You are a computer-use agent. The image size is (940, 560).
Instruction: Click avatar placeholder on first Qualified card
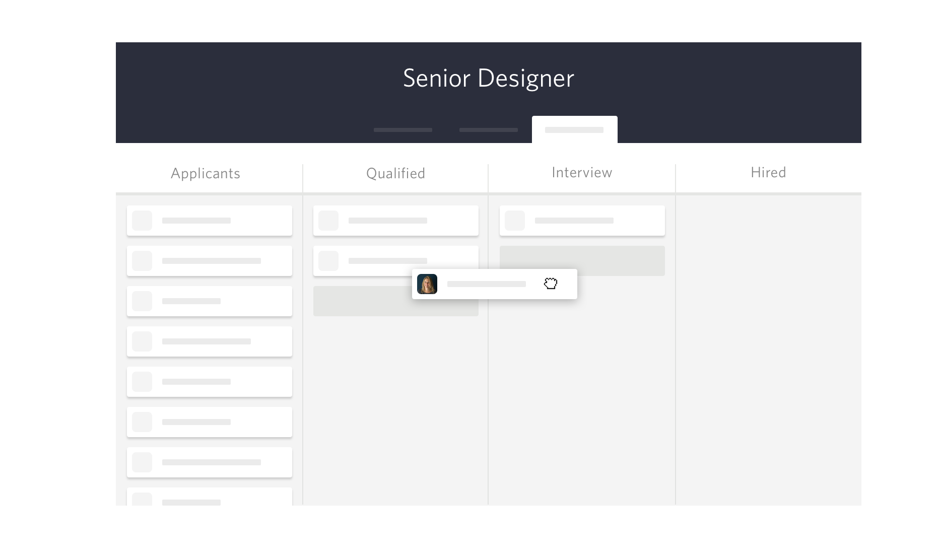(x=328, y=221)
